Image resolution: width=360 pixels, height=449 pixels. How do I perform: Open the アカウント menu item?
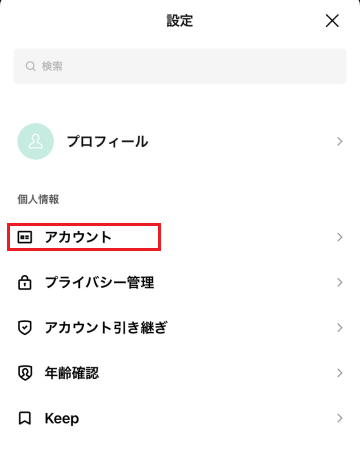[180, 237]
